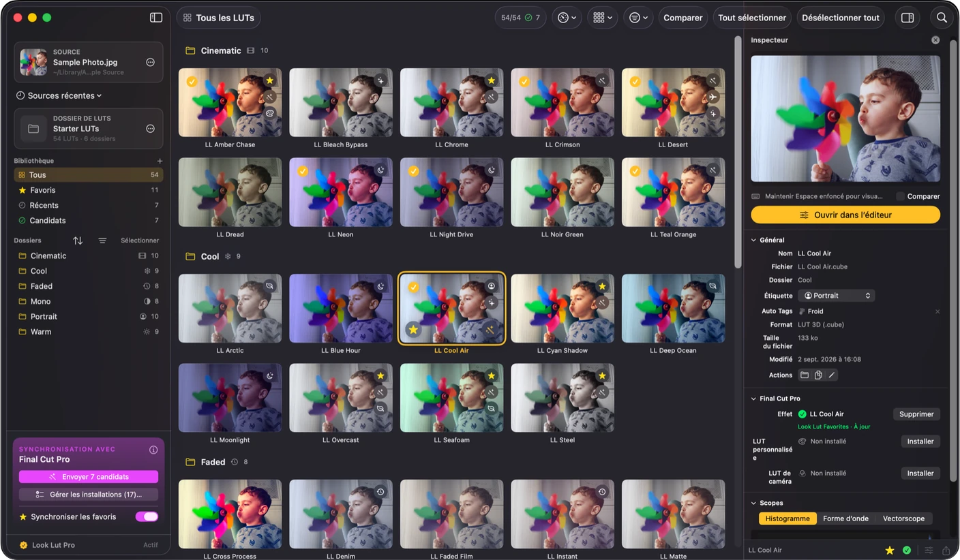
Task: Click the history badge on LL Denim
Action: (380, 492)
